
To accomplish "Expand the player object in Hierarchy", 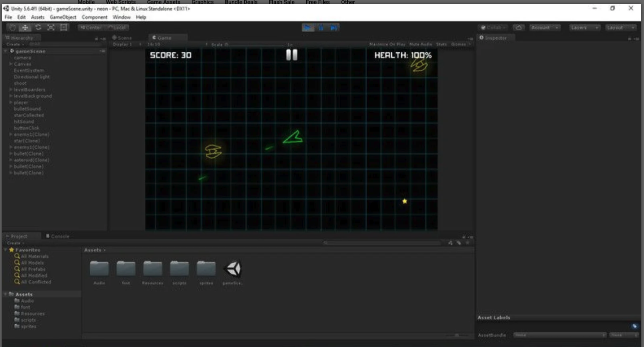I will point(11,102).
